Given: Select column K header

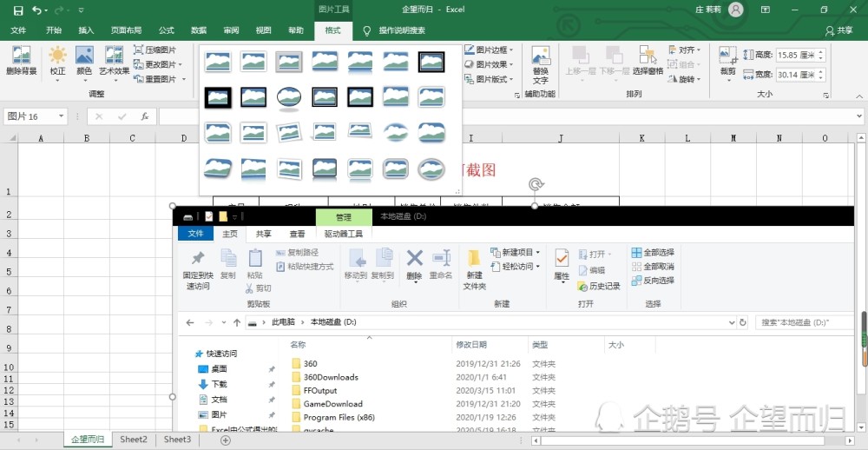Looking at the screenshot, I should coord(642,138).
